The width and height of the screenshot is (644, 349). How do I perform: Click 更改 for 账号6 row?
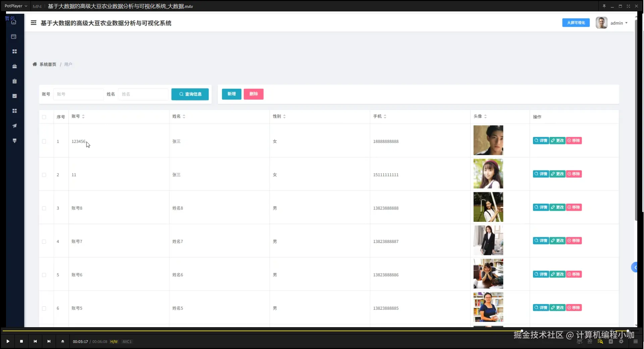(x=557, y=274)
